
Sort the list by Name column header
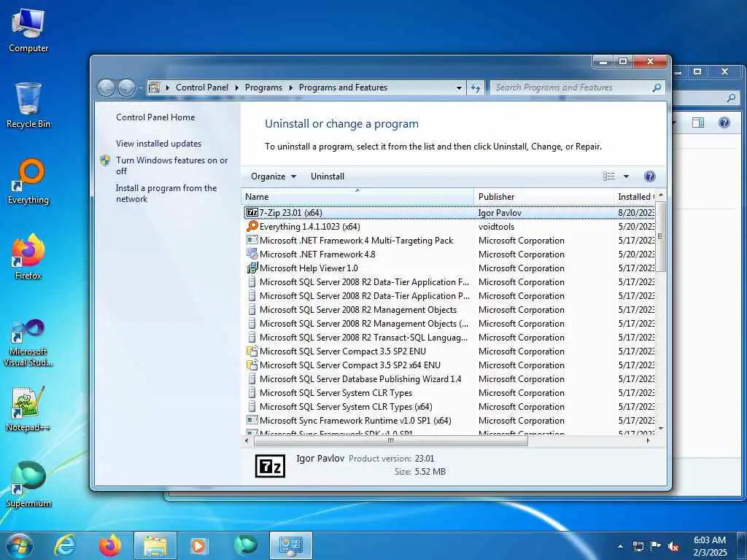[x=357, y=197]
